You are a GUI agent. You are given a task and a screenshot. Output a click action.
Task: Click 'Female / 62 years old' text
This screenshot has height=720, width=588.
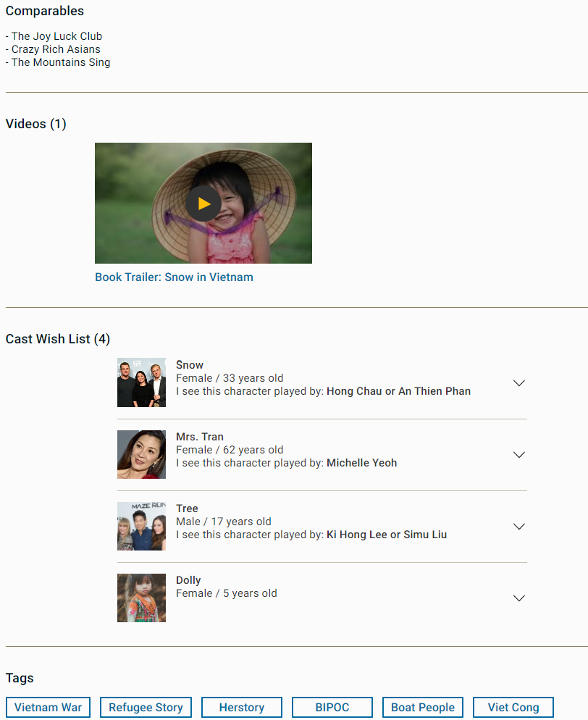tap(230, 450)
